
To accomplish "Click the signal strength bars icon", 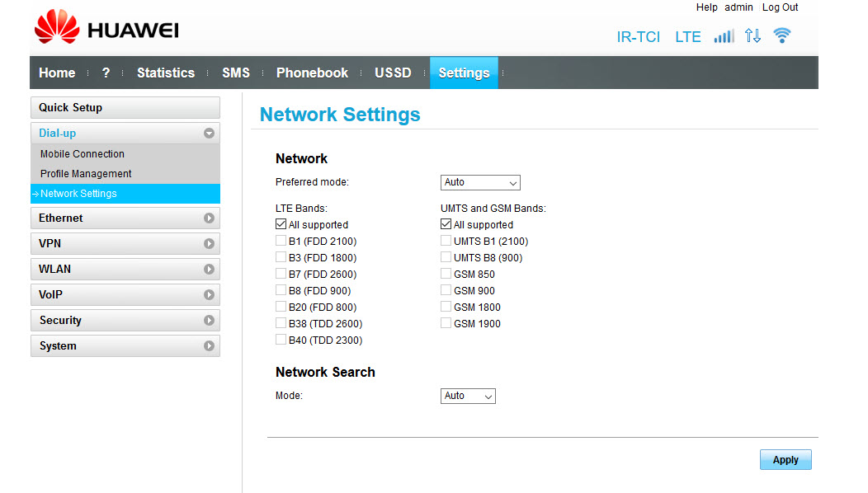I will 724,36.
